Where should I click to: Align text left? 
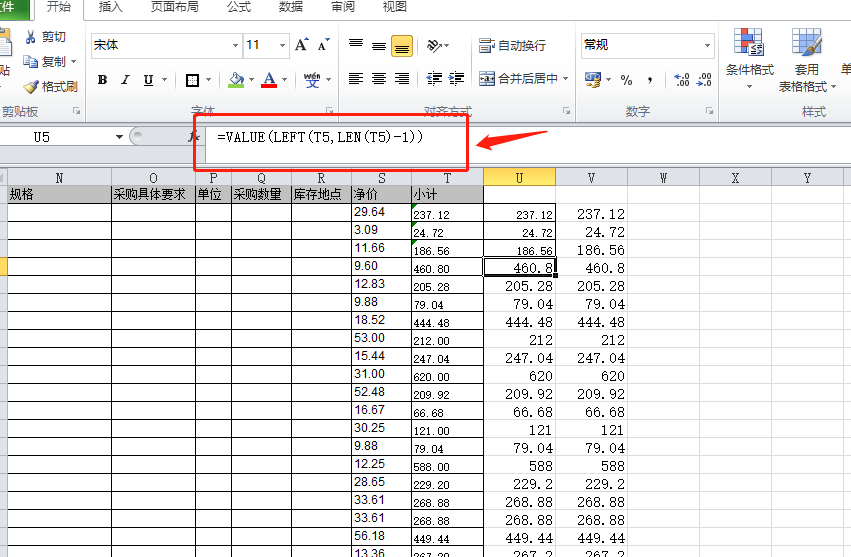pyautogui.click(x=356, y=79)
